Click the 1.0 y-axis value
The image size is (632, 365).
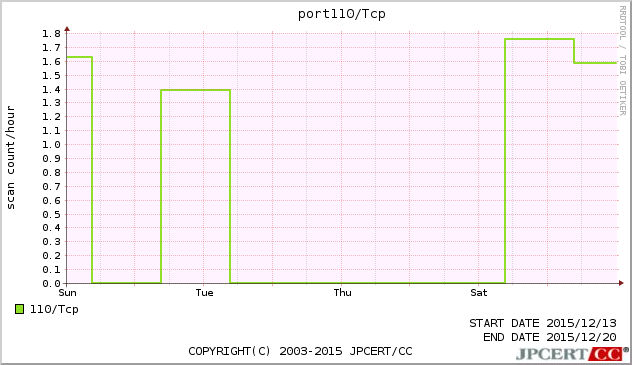tap(51, 145)
